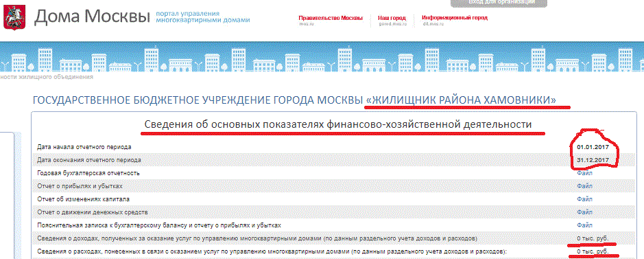Open Файл for Отчет о прибылях и убытках
Viewport: 644px width, 259px height.
(584, 186)
